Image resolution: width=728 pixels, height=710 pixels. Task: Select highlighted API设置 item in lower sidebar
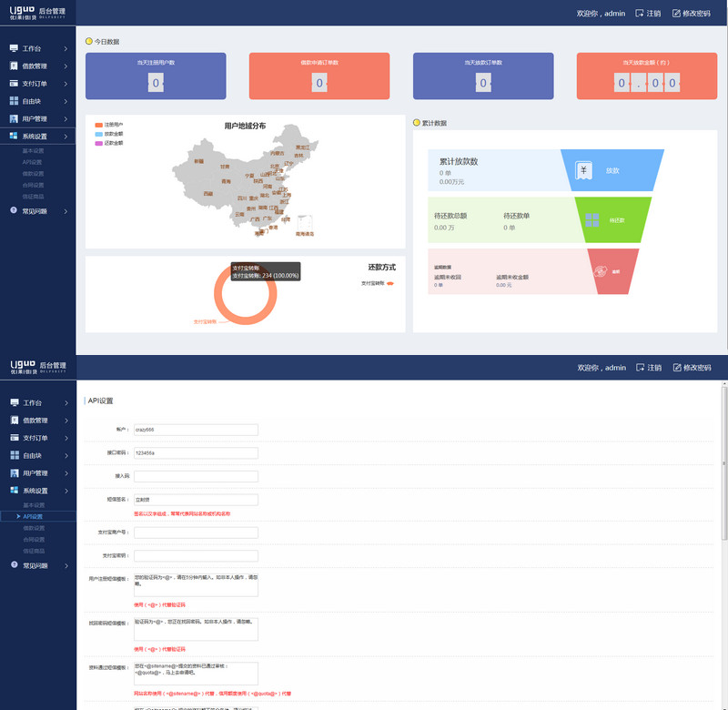(x=38, y=516)
